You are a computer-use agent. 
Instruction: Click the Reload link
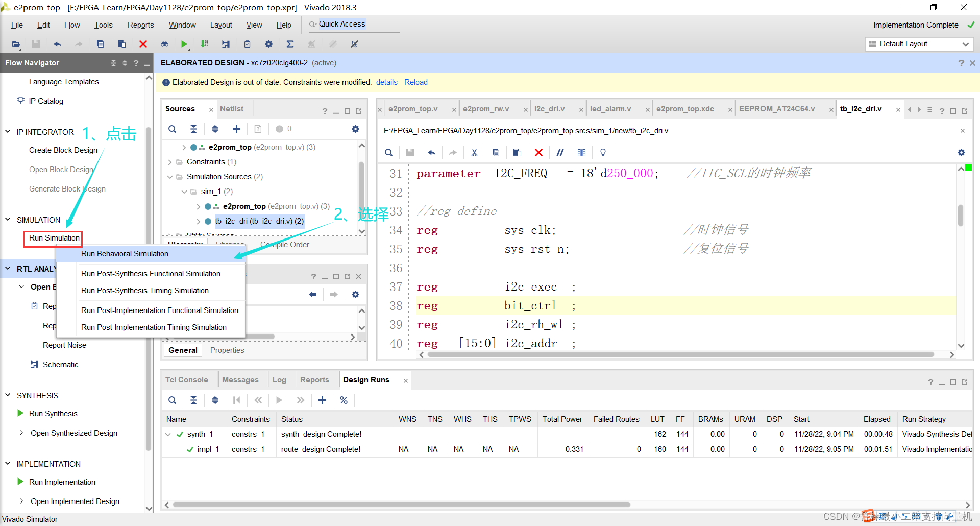[416, 82]
